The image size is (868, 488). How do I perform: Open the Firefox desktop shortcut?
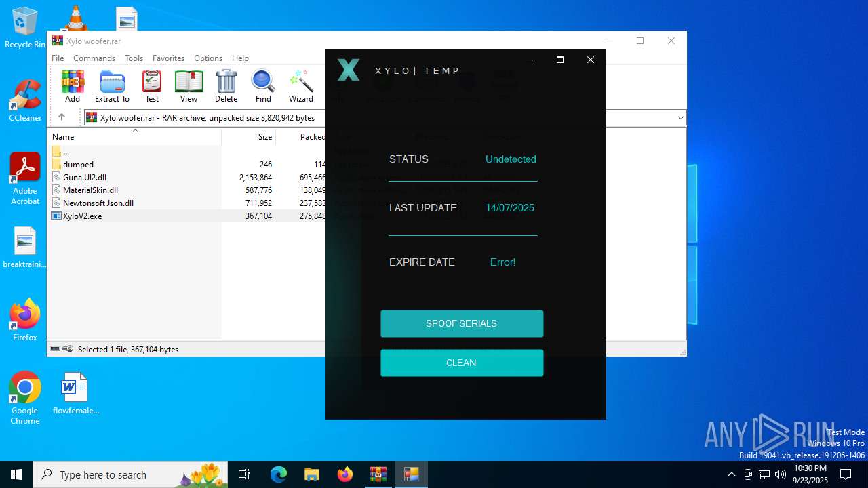click(x=25, y=320)
